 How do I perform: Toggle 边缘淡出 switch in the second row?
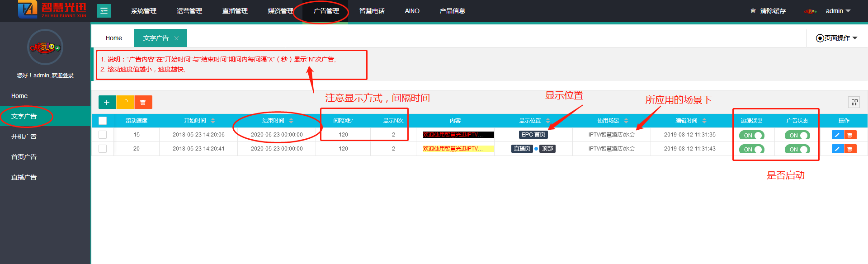tap(751, 149)
